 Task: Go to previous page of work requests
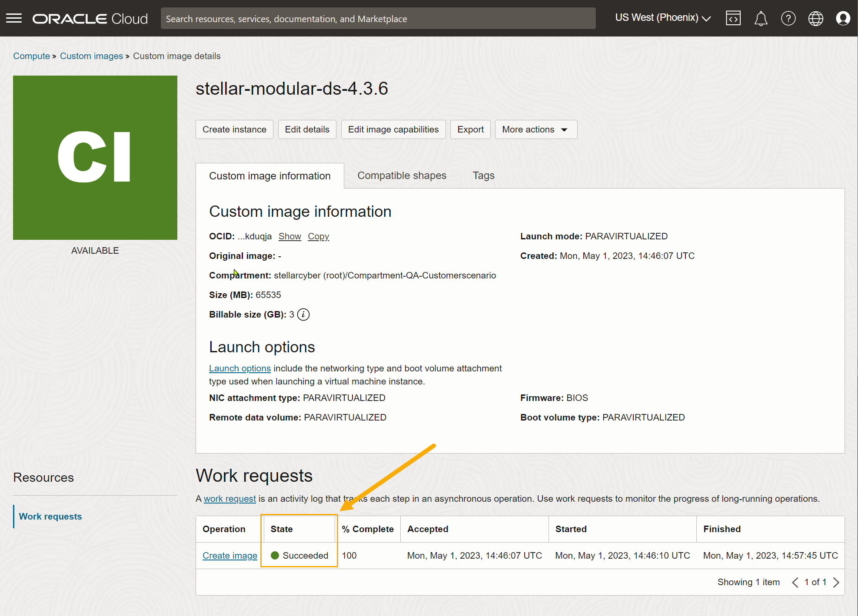[795, 582]
